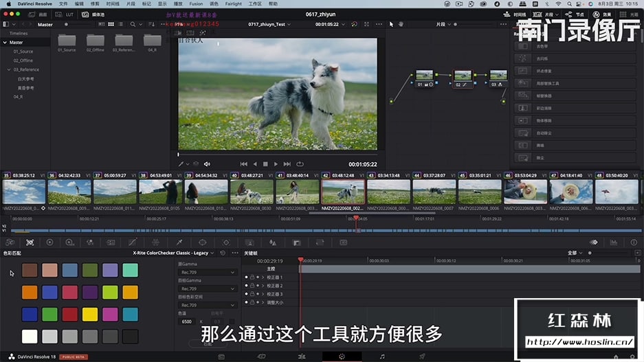Open the Qualifier eyedropper palette
The height and width of the screenshot is (362, 644).
point(179,242)
